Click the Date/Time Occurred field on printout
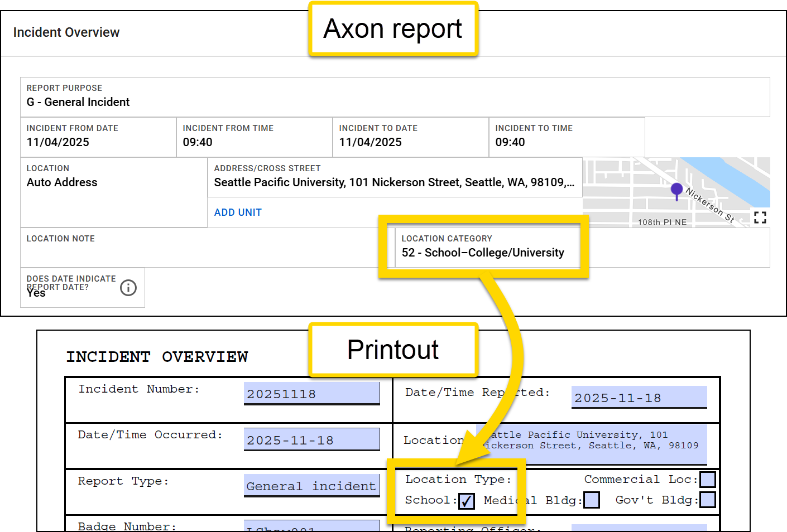 tap(311, 440)
